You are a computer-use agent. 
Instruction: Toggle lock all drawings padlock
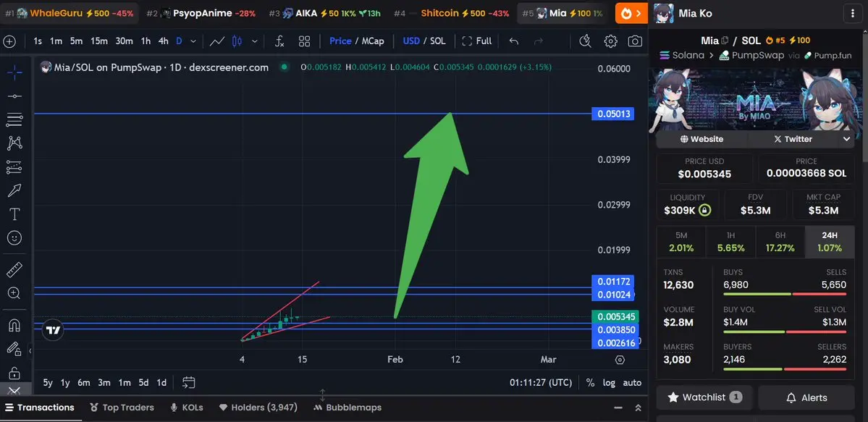[x=14, y=373]
